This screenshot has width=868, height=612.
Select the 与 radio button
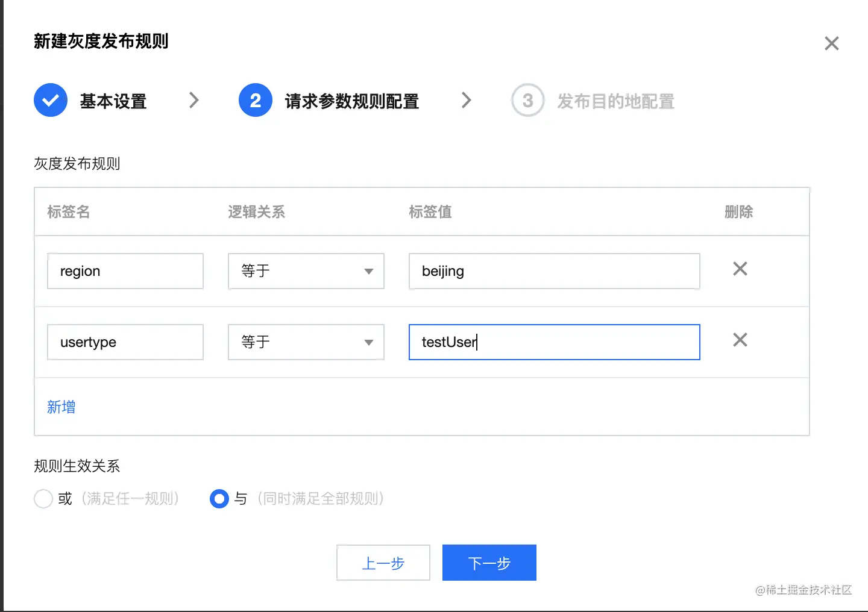point(219,499)
